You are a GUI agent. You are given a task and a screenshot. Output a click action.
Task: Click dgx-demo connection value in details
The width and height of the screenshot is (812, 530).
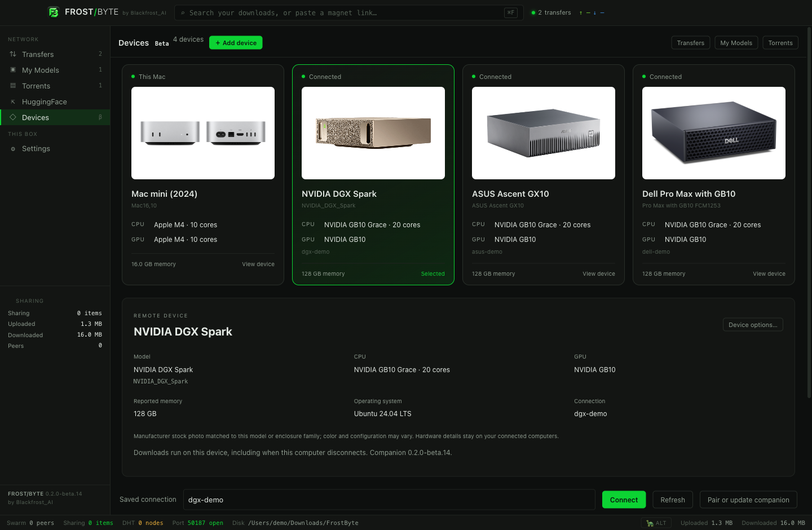click(590, 414)
